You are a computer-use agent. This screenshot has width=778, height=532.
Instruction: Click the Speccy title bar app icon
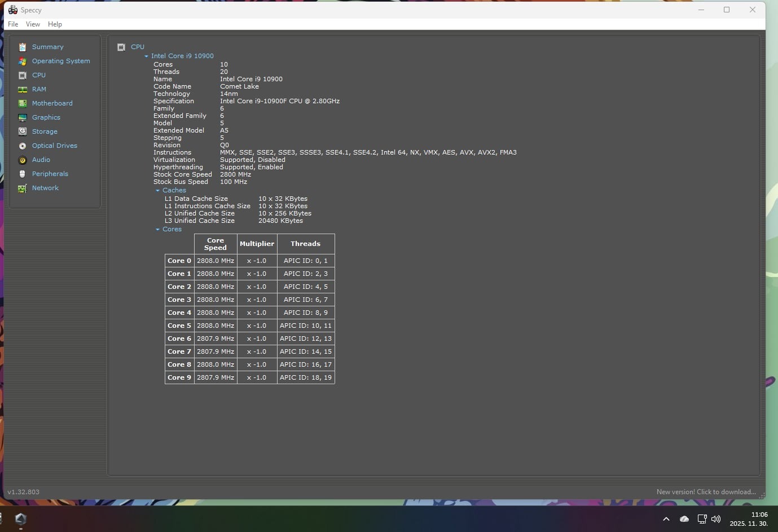13,10
